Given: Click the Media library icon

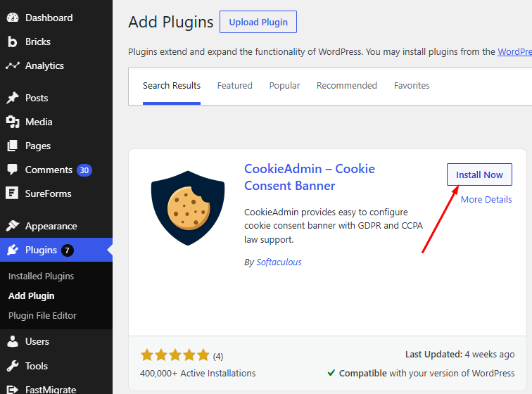Looking at the screenshot, I should tap(13, 122).
